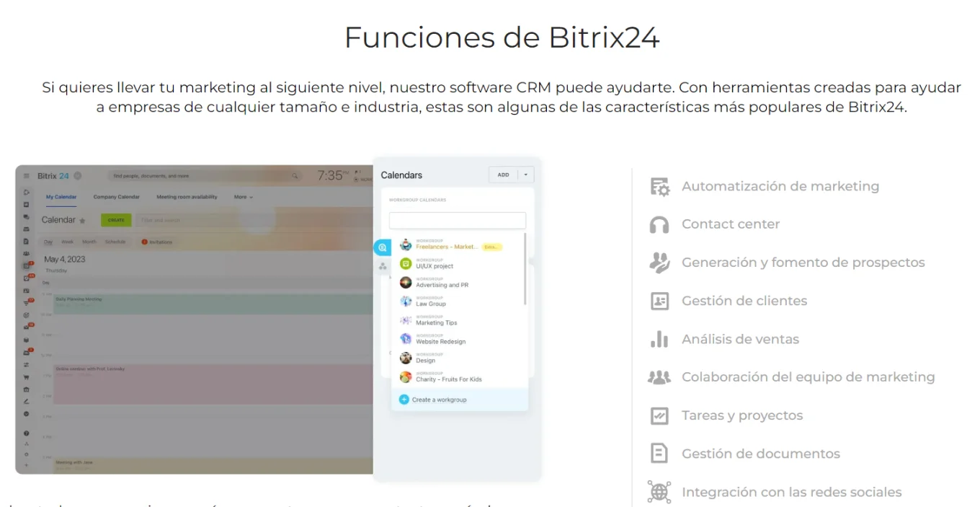Click the handshake icon for Generación de prospectos
Image resolution: width=980 pixels, height=507 pixels.
click(x=659, y=263)
